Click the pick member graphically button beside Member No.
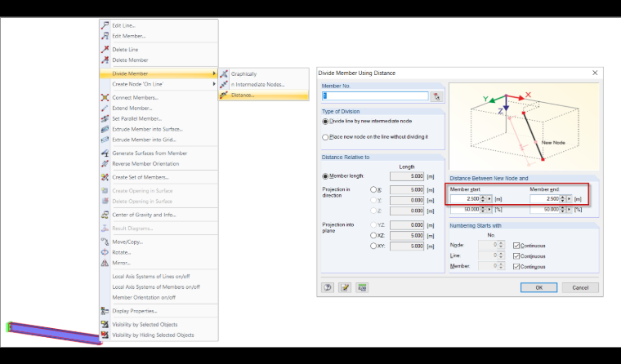This screenshot has width=621, height=364. tap(436, 96)
